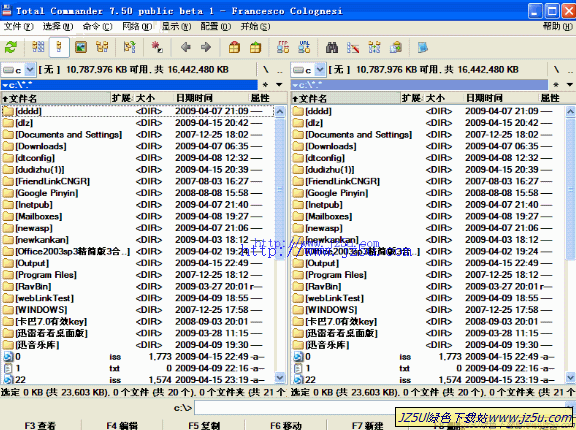Screen dimensions: 576x430
Task: Click F6 移动 button
Action: pyautogui.click(x=286, y=425)
